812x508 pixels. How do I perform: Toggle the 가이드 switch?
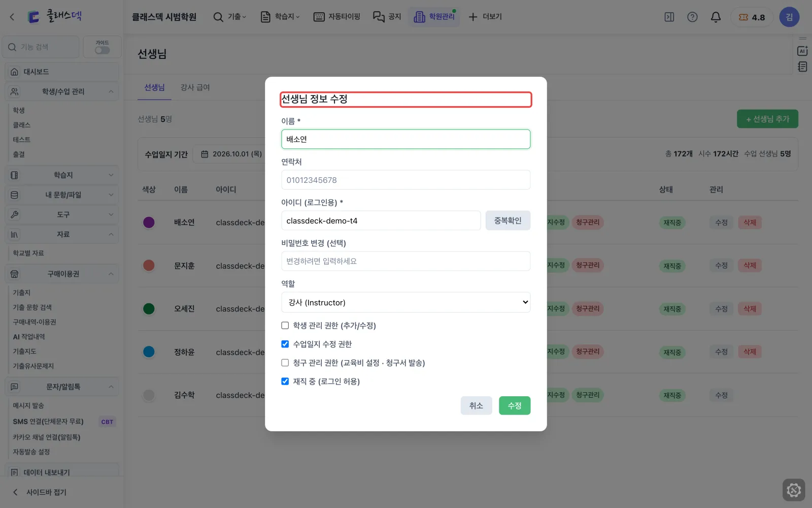click(103, 50)
